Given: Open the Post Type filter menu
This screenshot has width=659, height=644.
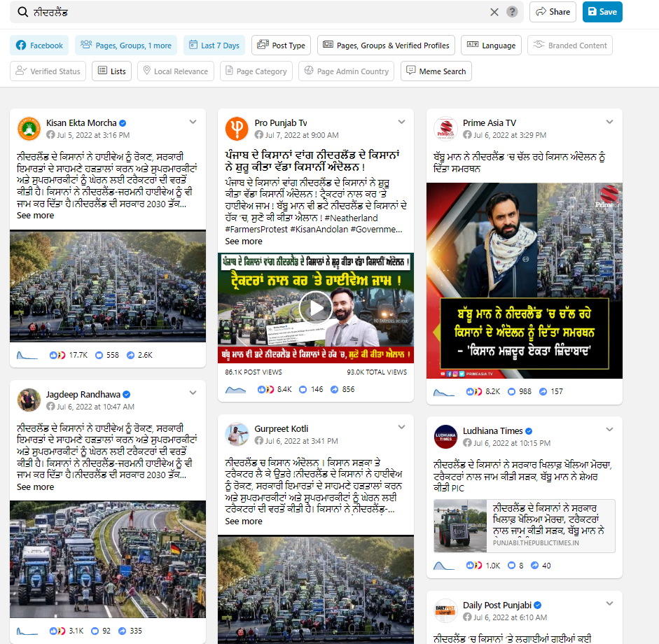Looking at the screenshot, I should 281,45.
